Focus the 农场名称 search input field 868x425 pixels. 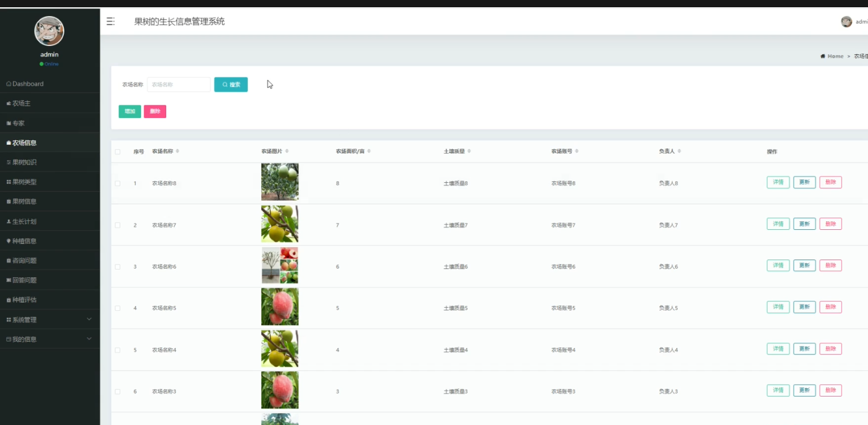point(179,84)
